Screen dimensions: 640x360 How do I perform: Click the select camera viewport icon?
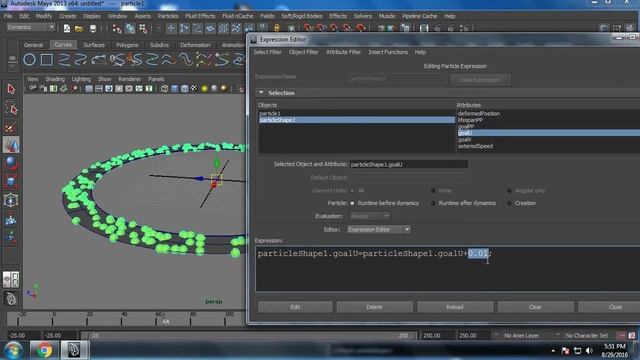(x=33, y=88)
